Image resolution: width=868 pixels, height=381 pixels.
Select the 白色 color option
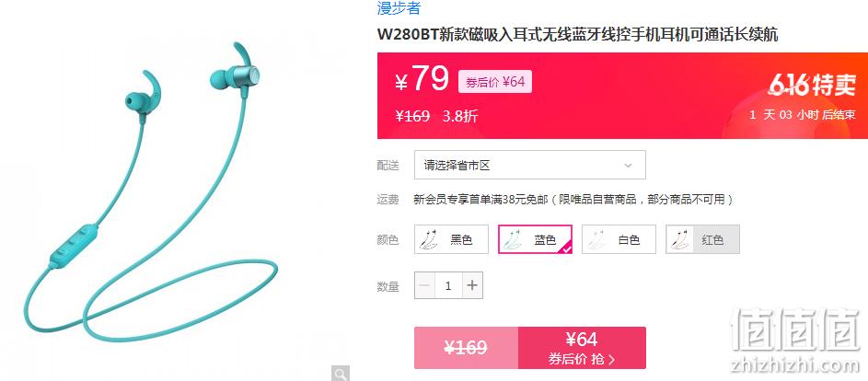619,239
